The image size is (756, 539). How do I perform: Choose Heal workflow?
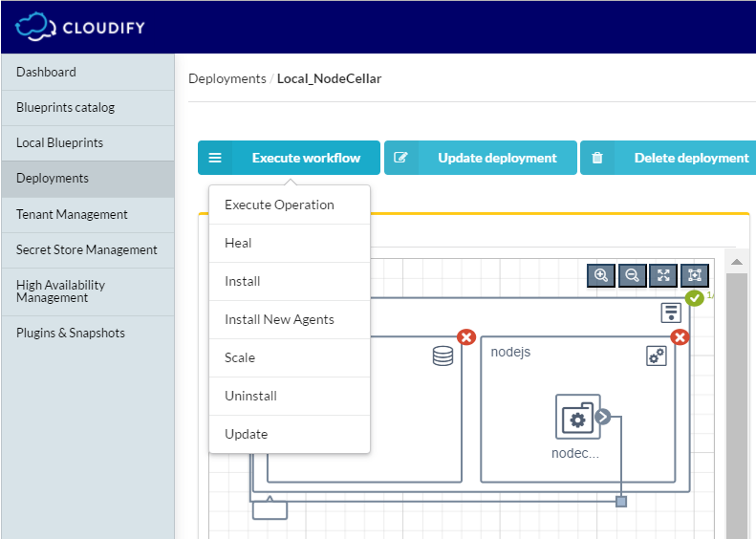290,243
